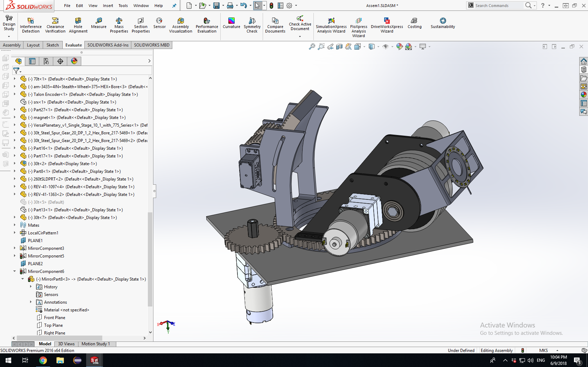
Task: Expand the Annotations folder
Action: (x=31, y=302)
